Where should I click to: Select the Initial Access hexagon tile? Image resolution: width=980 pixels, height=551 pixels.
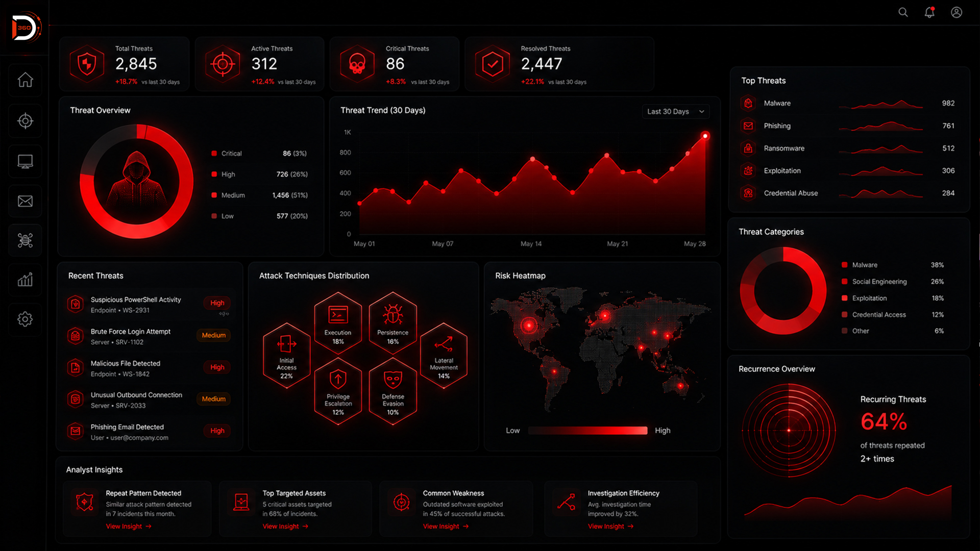[286, 356]
